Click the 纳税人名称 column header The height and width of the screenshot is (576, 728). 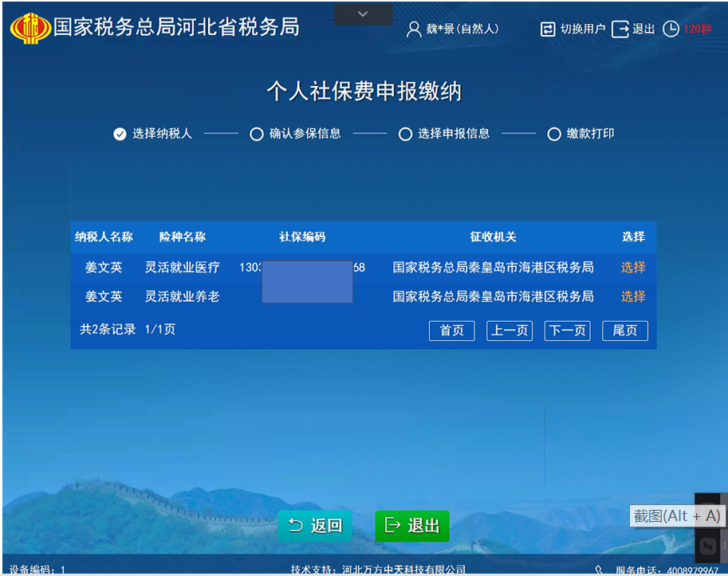click(104, 237)
